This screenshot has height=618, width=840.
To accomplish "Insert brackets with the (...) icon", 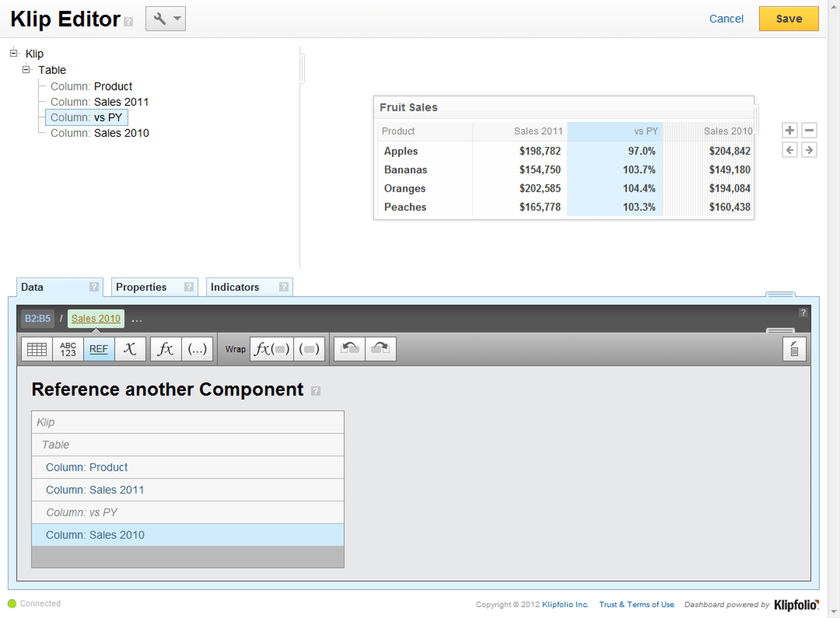I will (x=198, y=349).
